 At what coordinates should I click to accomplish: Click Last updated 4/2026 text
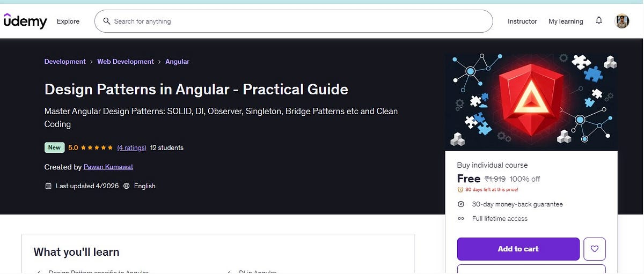point(86,186)
